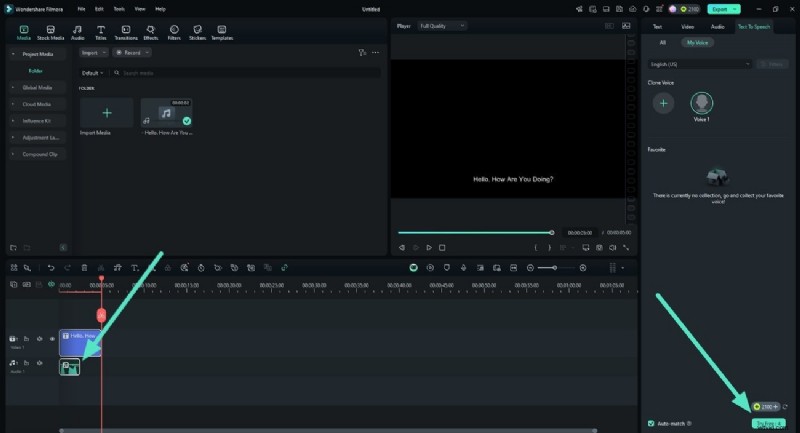The height and width of the screenshot is (433, 800).
Task: Click the marker shield icon in timeline toolbar
Action: pos(446,268)
